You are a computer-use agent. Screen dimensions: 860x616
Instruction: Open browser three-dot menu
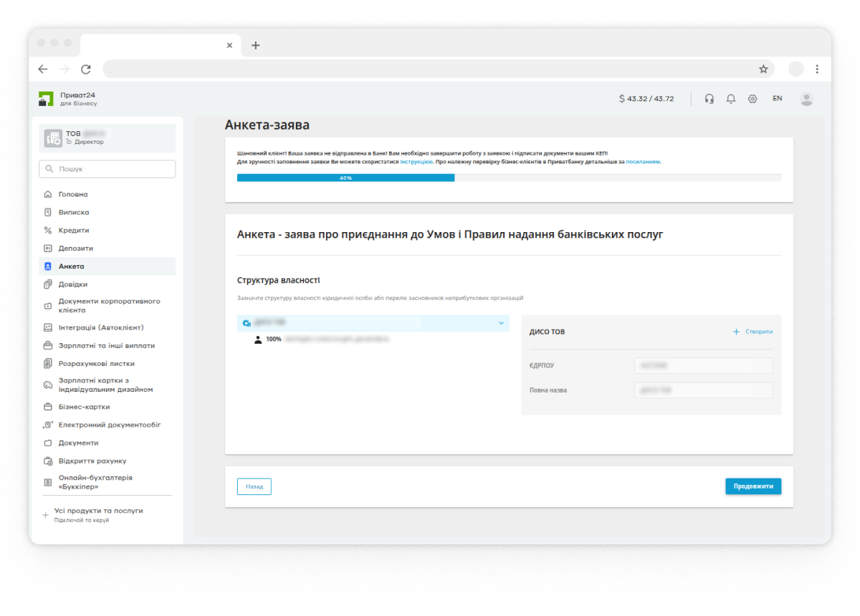[817, 69]
